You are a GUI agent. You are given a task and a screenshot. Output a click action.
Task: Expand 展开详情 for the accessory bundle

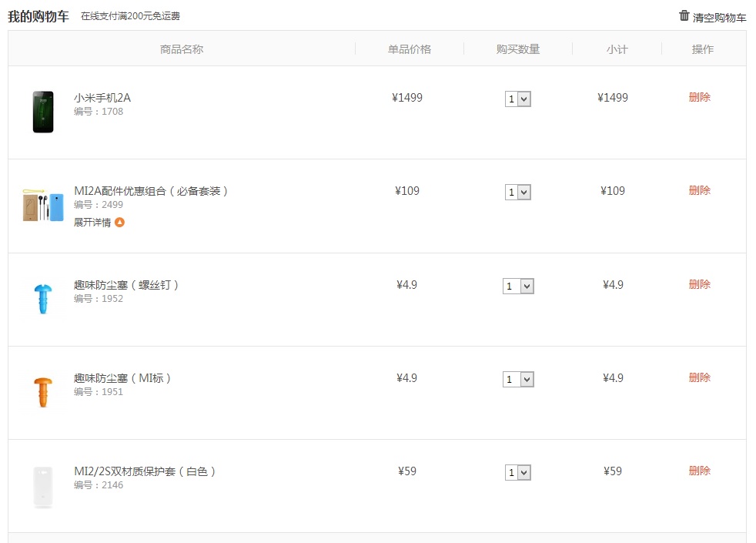92,223
